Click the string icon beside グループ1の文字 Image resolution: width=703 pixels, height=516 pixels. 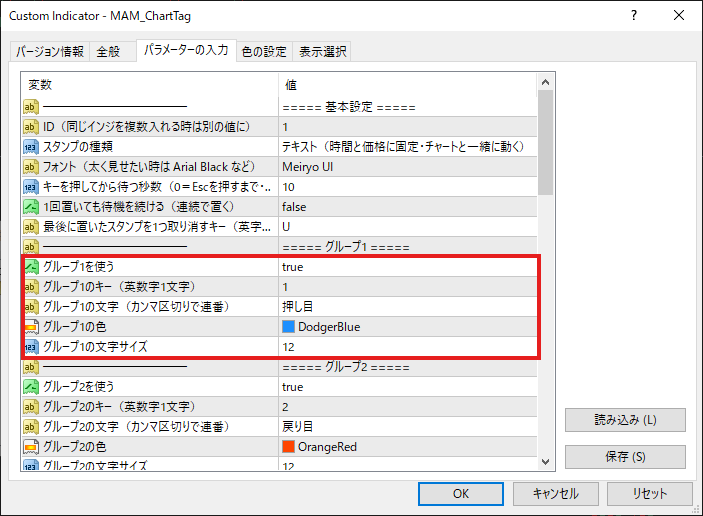31,307
